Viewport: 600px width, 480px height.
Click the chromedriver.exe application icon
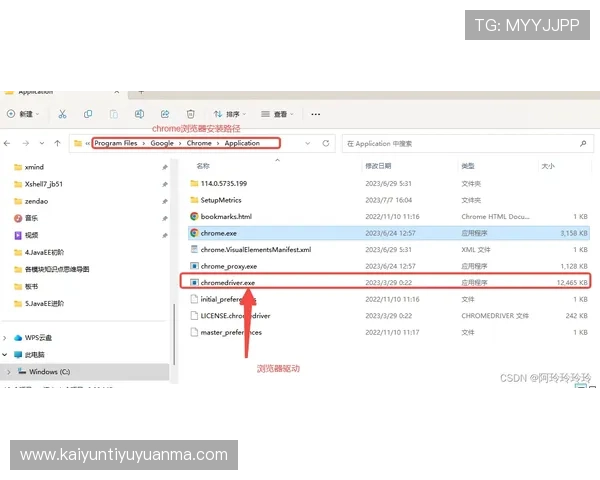coord(194,282)
